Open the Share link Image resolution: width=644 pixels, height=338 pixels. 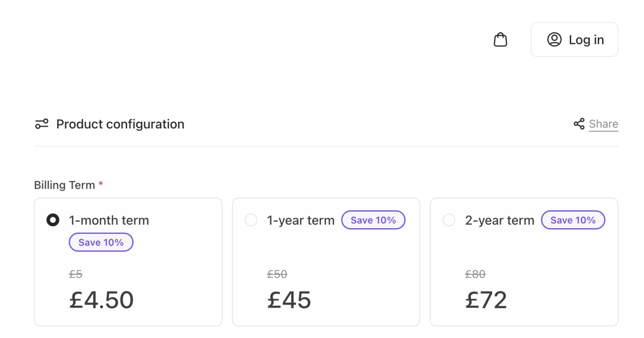pyautogui.click(x=603, y=124)
